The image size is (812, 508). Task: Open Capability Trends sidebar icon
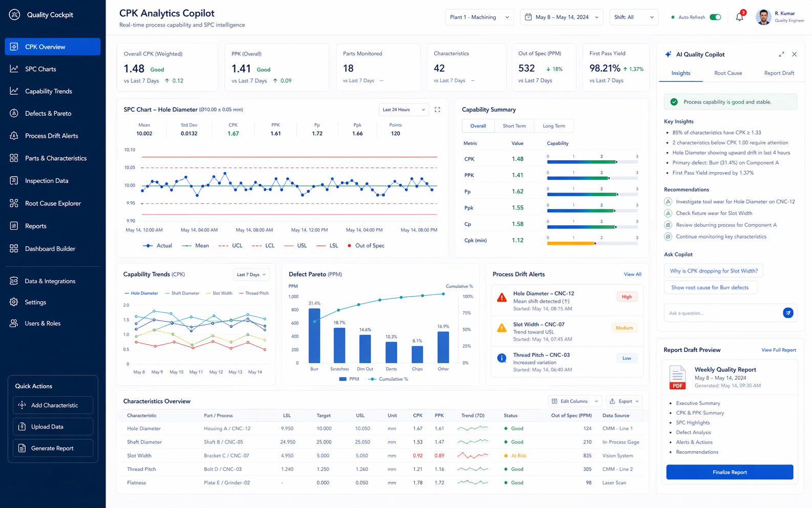(14, 91)
